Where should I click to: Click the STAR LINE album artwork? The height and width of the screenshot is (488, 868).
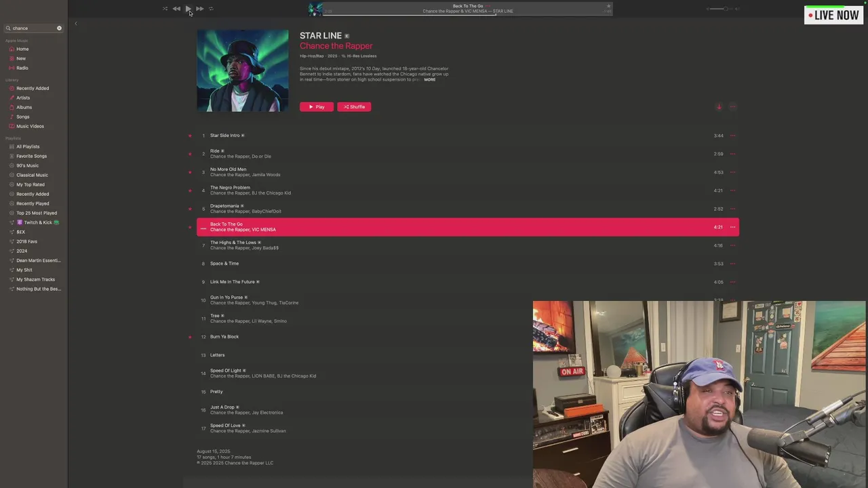(x=242, y=70)
